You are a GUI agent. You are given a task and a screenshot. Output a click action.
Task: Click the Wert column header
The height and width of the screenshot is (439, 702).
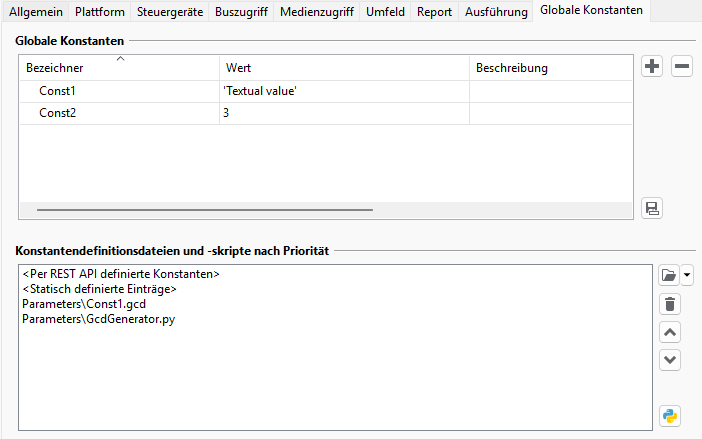click(x=344, y=68)
